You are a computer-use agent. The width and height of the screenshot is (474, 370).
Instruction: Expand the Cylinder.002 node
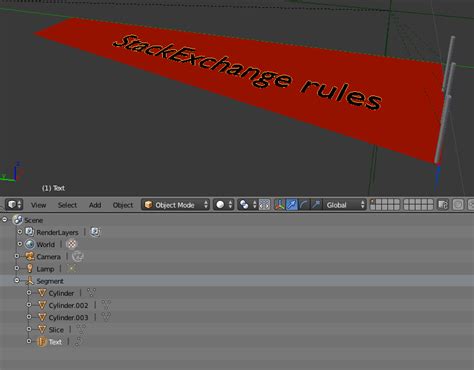29,305
